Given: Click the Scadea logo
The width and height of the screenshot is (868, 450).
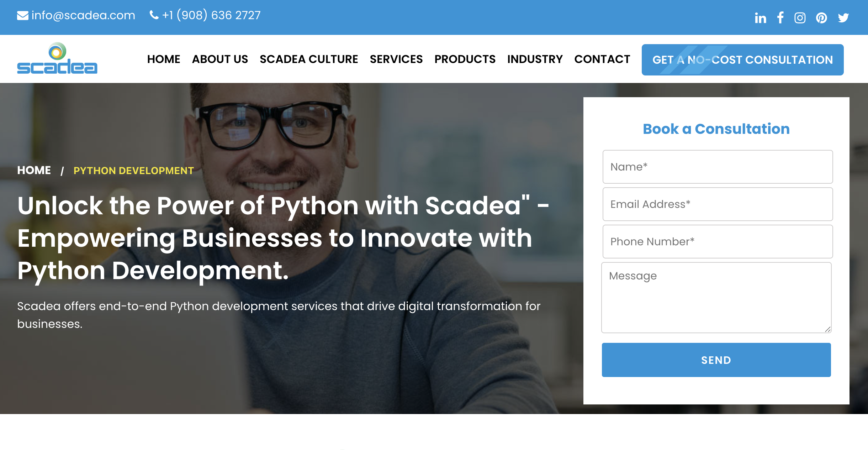Looking at the screenshot, I should [57, 58].
